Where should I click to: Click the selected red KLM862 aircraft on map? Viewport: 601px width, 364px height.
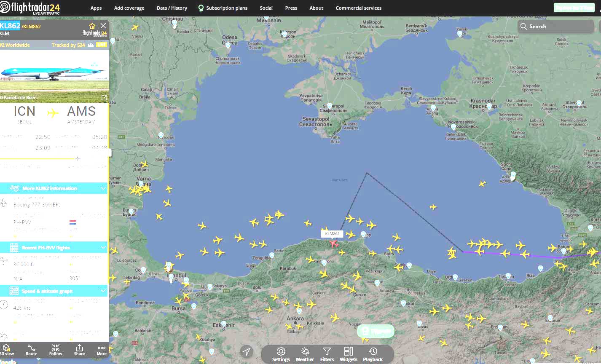[334, 243]
